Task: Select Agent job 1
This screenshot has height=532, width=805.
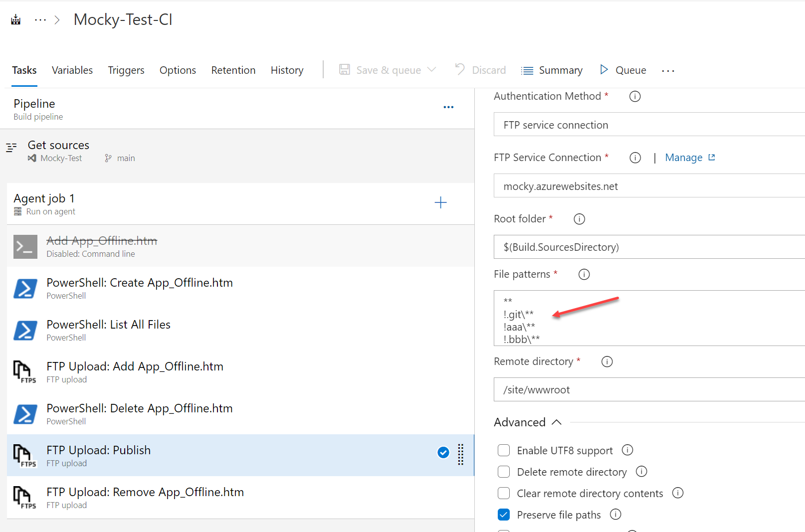Action: click(240, 204)
